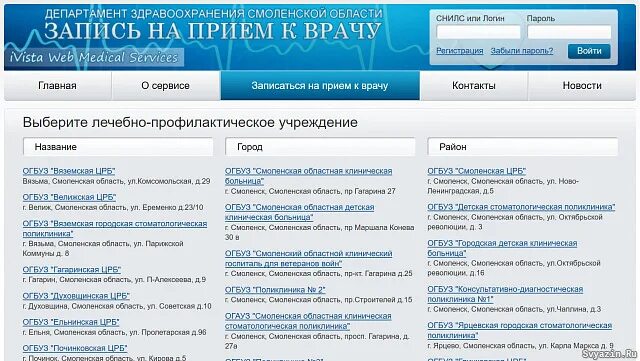The image size is (640, 361).
Task: Click the Пароль password field
Action: (x=569, y=32)
